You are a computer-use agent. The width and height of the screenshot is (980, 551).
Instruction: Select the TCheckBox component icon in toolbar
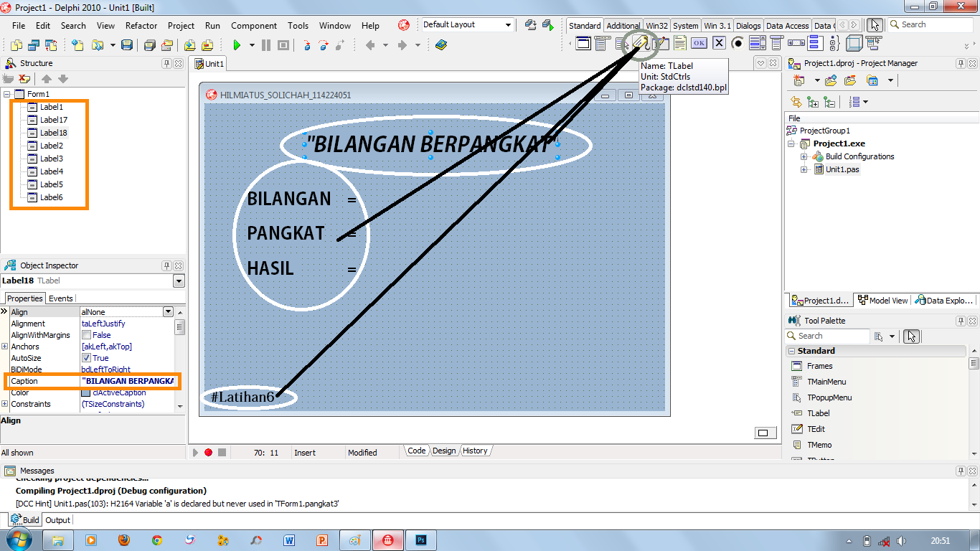[719, 43]
